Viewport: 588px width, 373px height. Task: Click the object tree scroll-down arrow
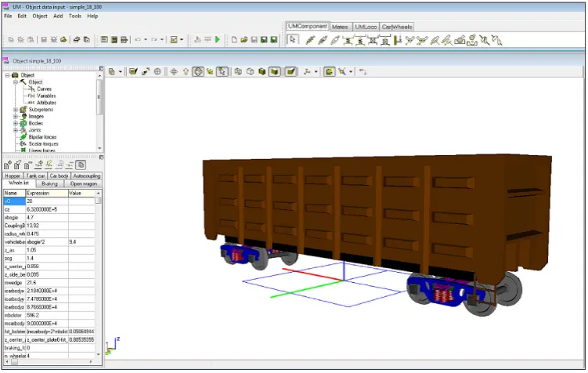point(99,148)
